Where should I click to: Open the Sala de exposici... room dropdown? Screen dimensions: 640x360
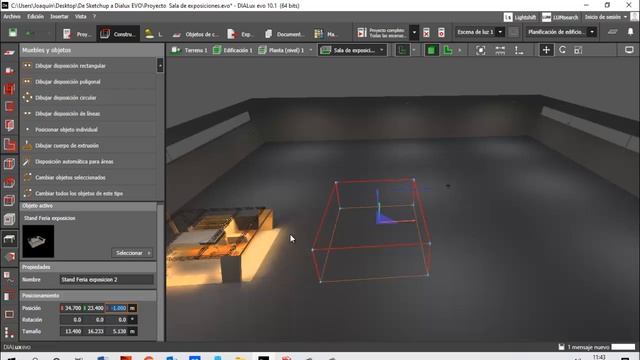coord(353,50)
